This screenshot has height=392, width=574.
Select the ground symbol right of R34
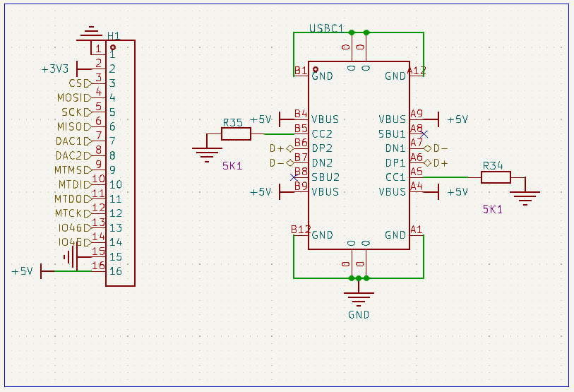pos(525,198)
